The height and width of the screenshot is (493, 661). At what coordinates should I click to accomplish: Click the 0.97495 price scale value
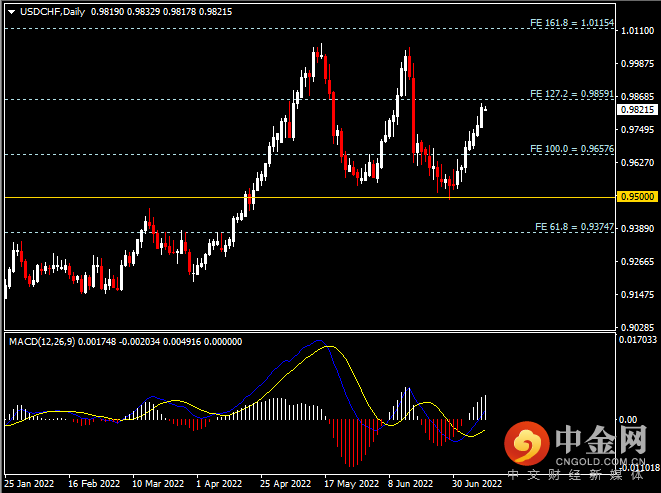(x=637, y=129)
